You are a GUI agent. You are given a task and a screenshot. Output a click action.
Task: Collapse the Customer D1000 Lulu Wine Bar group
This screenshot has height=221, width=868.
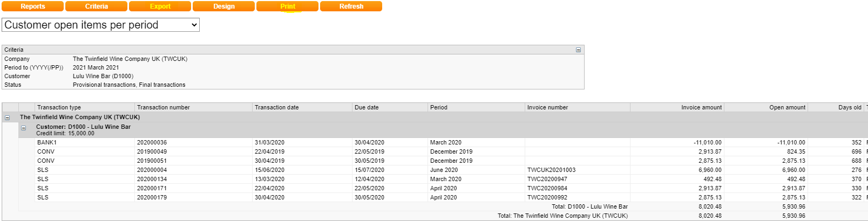tap(23, 128)
